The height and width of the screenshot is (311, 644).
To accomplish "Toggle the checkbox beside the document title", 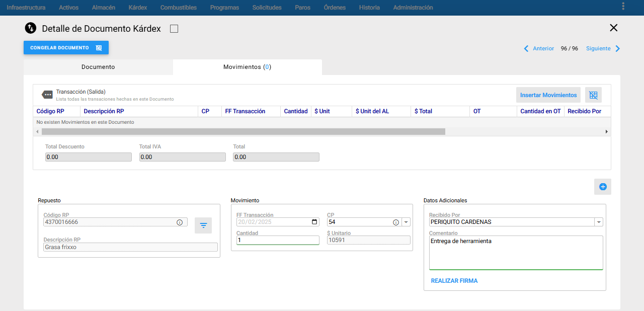I will tap(174, 29).
